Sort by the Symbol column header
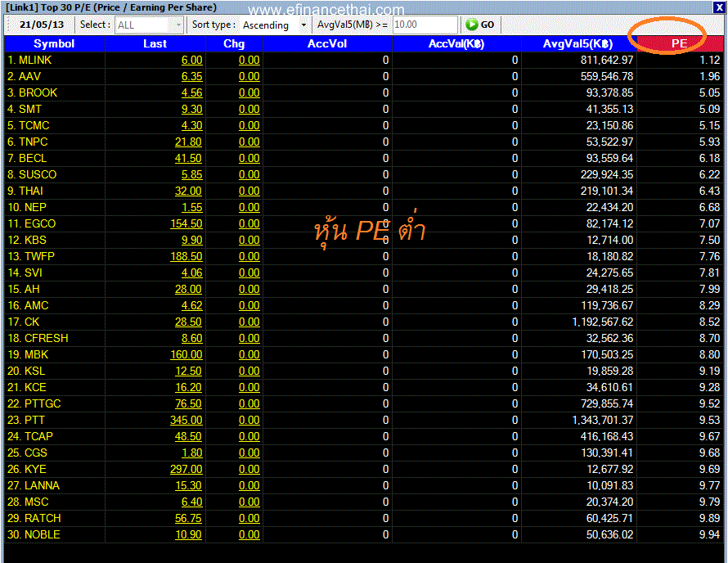This screenshot has width=728, height=563. point(54,43)
